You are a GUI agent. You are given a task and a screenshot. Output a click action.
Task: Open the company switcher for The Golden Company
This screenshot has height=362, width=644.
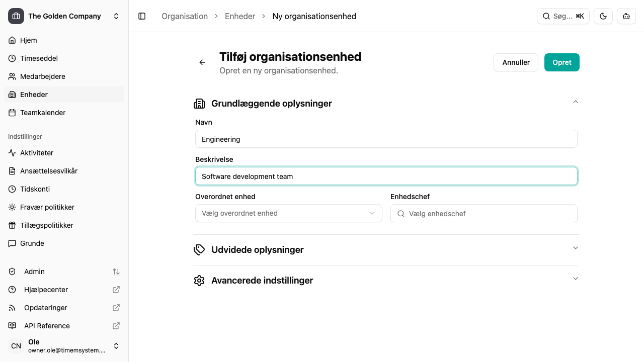64,16
